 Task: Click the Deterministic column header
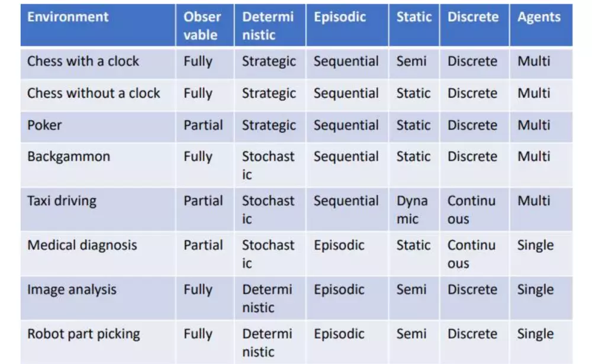tap(268, 25)
